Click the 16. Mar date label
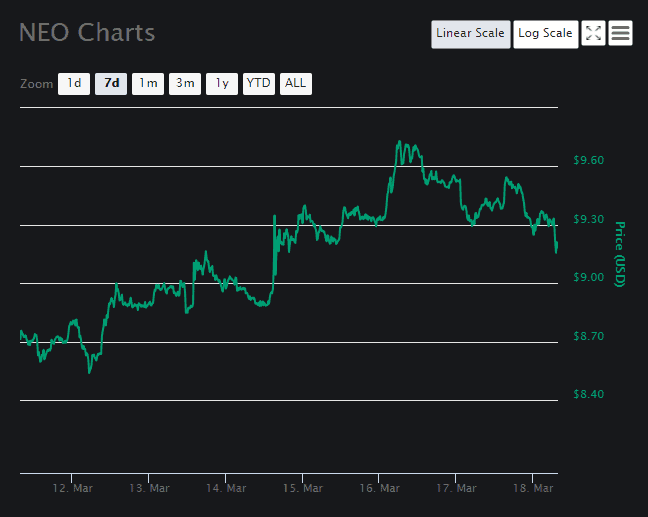 coord(379,488)
